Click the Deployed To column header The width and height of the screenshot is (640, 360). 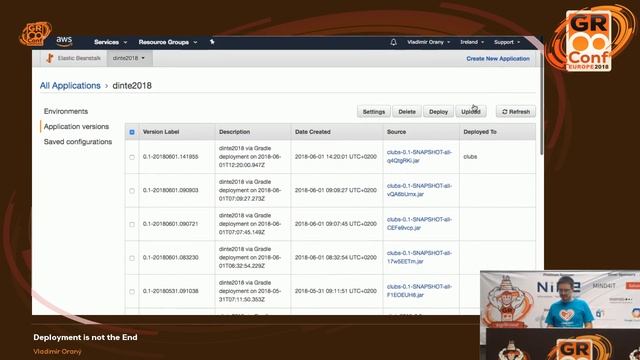(480, 132)
